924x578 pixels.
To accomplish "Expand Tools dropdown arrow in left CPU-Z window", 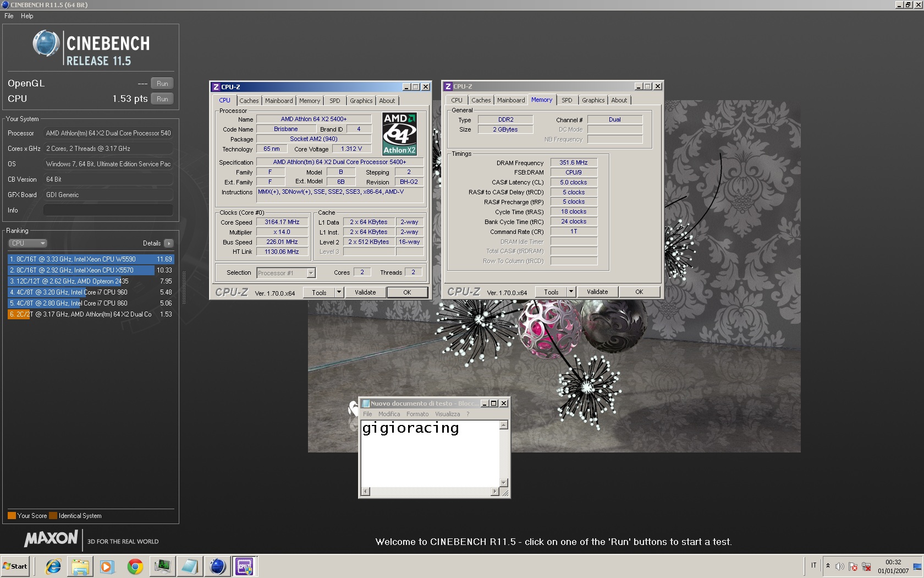I will [339, 293].
